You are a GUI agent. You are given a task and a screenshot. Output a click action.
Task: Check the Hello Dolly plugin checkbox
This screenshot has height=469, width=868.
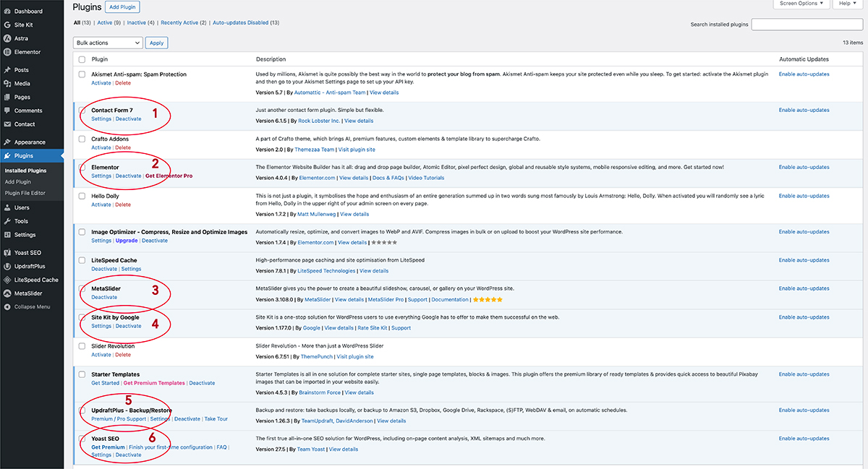coord(82,196)
